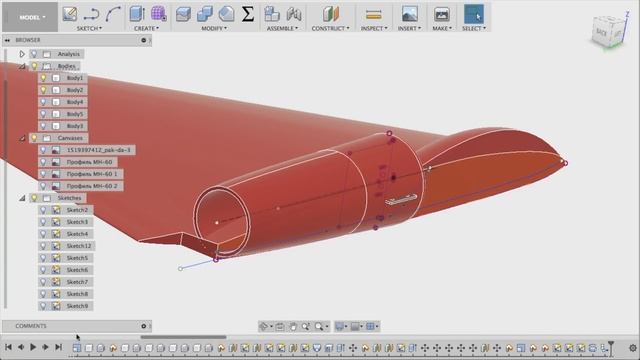The image size is (640, 360).
Task: Collapse the Bodies folder
Action: [x=22, y=66]
